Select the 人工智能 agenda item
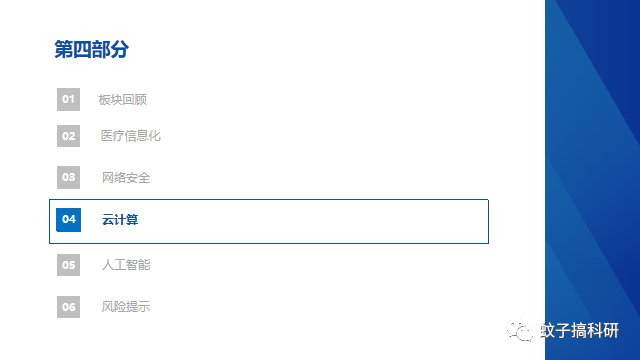This screenshot has width=640, height=360. pyautogui.click(x=126, y=265)
